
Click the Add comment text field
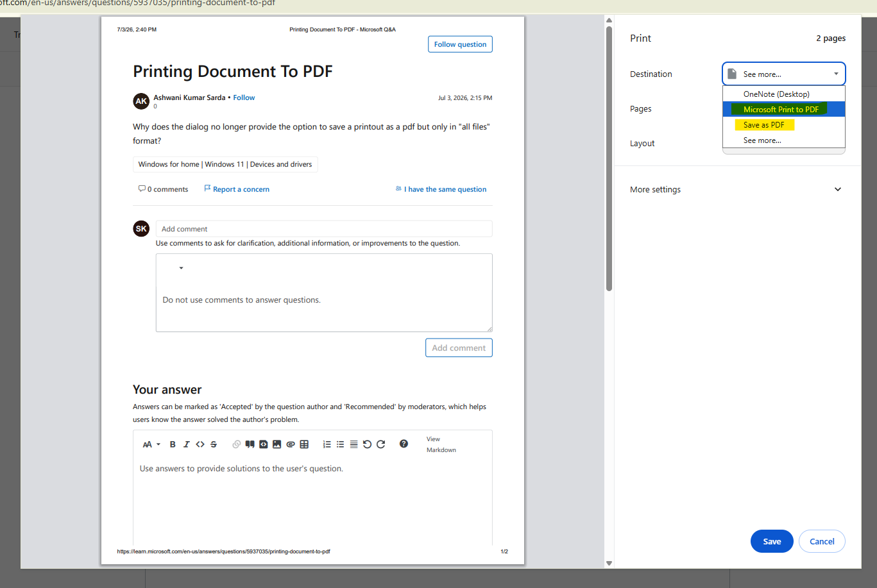[324, 229]
